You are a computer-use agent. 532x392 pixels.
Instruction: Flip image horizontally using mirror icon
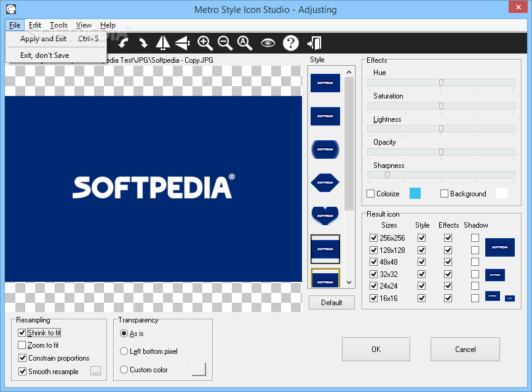click(x=163, y=43)
